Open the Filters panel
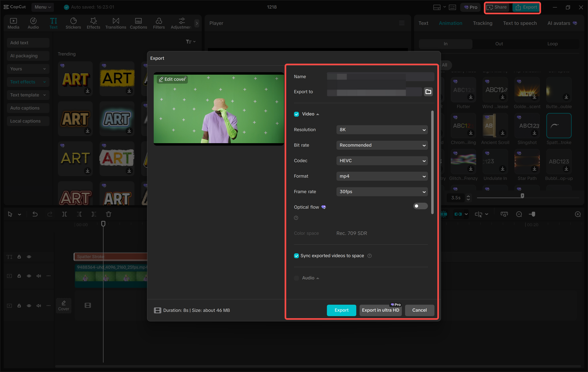The width and height of the screenshot is (588, 372). [159, 23]
